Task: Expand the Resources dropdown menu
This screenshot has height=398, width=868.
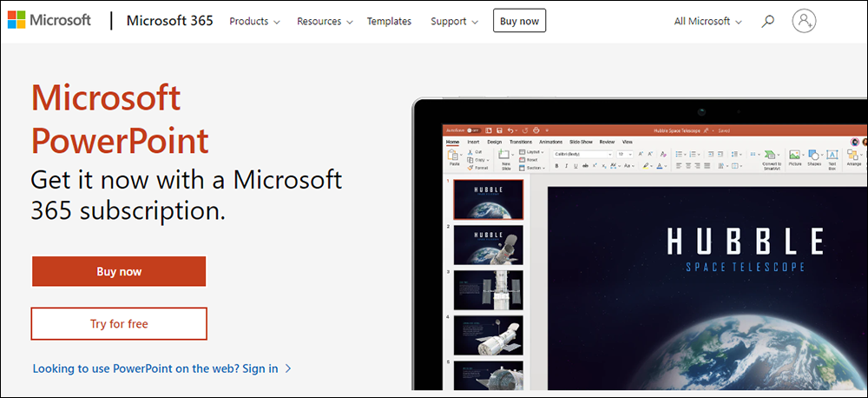Action: click(325, 21)
